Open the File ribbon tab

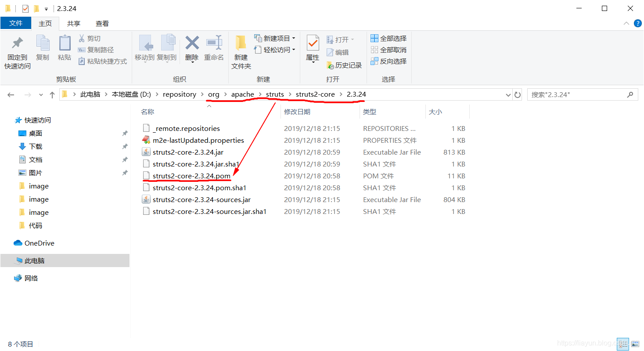point(16,23)
